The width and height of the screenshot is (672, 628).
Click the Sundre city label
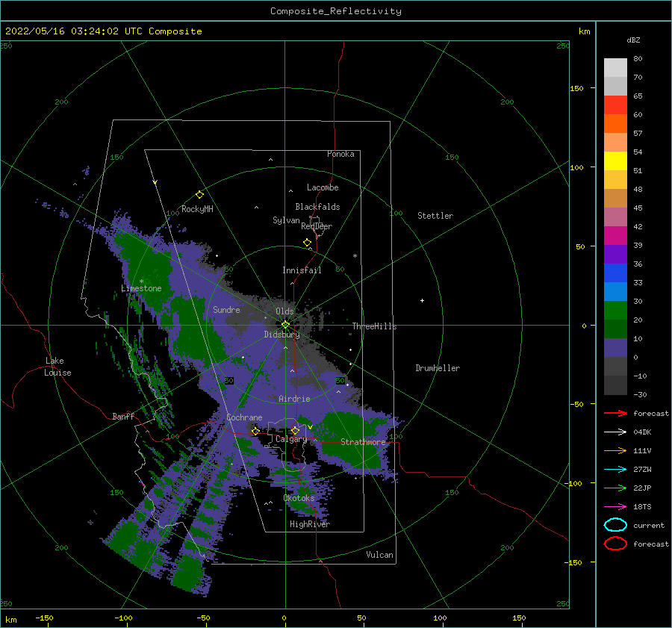226,310
